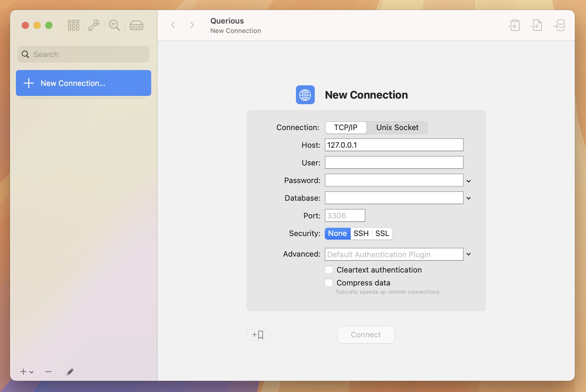
Task: Edit connection with the pencil icon
Action: pos(70,372)
